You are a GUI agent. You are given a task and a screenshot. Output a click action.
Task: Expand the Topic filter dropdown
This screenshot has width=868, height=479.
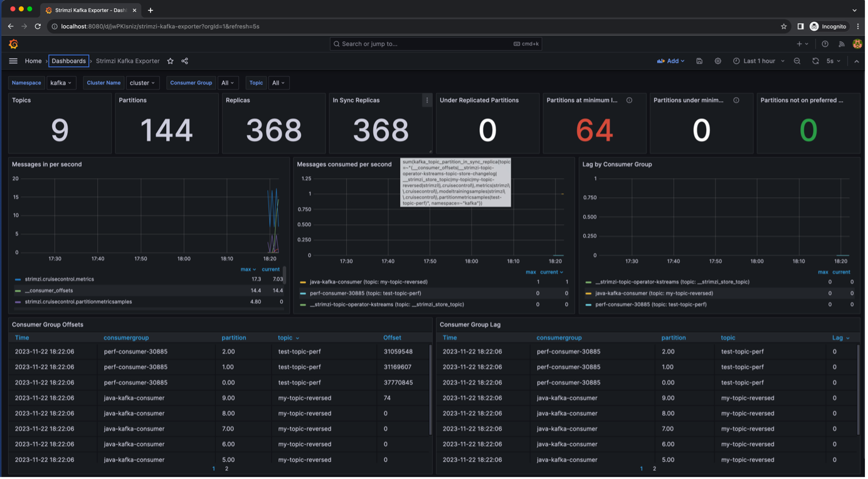278,82
